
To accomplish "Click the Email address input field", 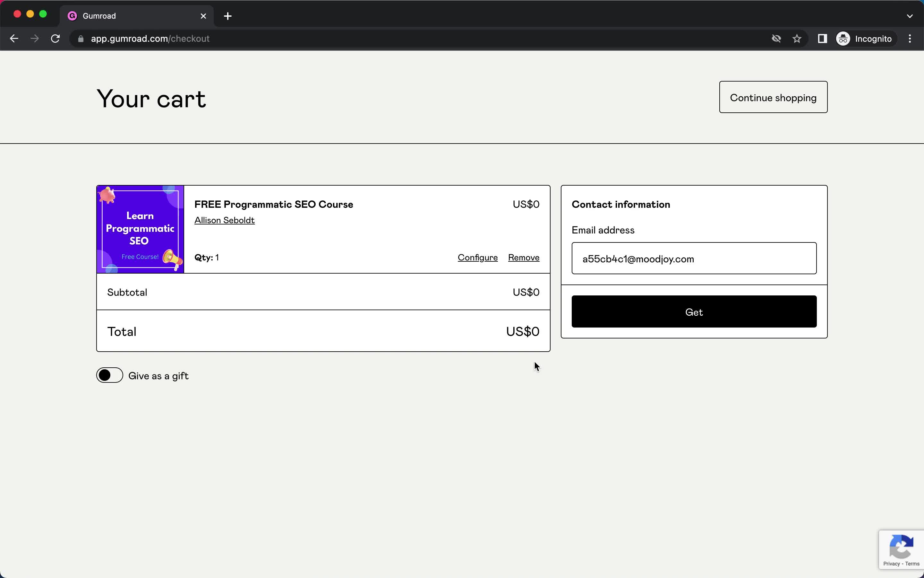I will point(694,258).
